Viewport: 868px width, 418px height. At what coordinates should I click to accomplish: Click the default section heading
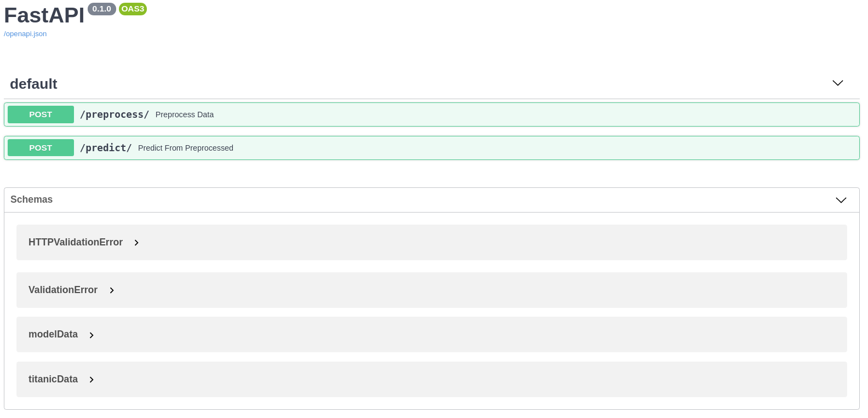[33, 84]
